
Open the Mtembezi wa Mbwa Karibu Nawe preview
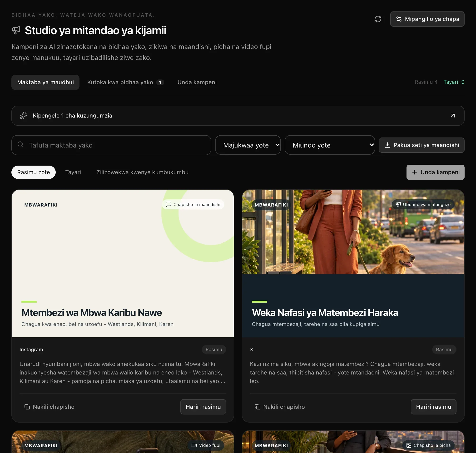(123, 263)
